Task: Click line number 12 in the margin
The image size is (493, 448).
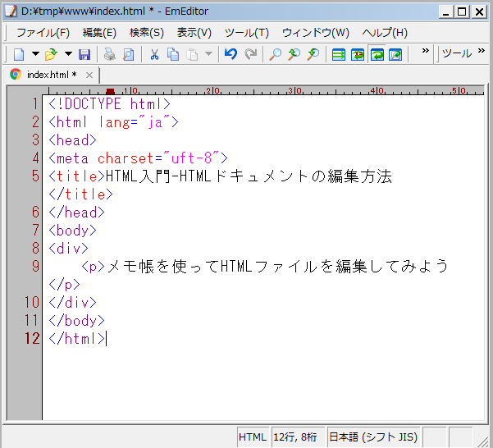Action: 32,339
